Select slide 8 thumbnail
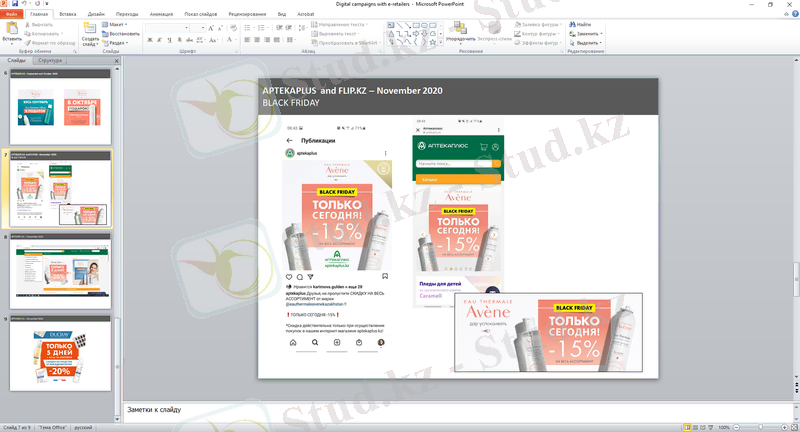 (x=60, y=271)
